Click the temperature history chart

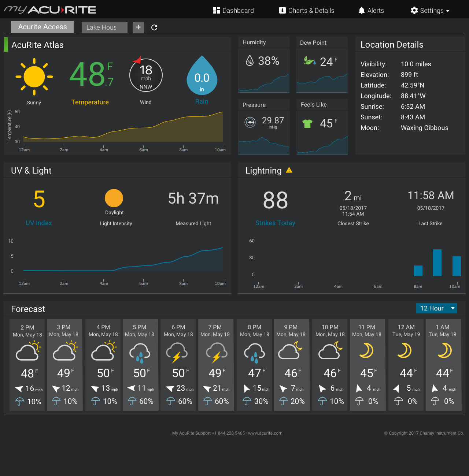pyautogui.click(x=123, y=127)
